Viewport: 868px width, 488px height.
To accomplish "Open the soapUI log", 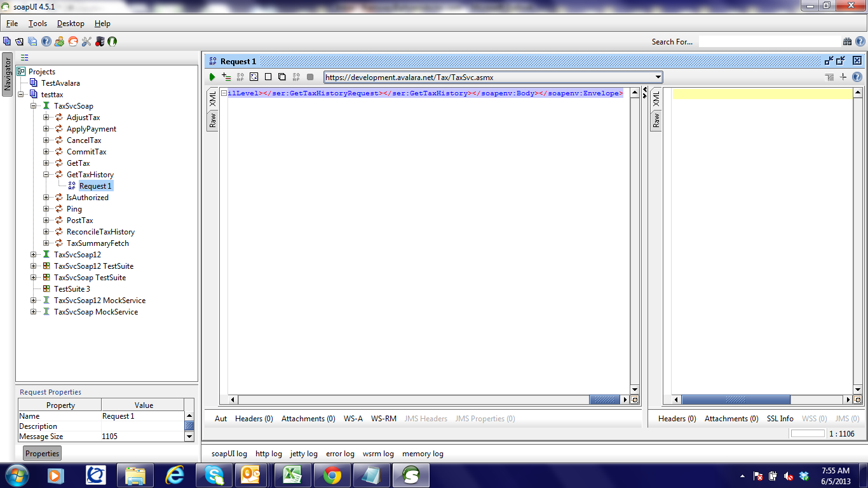I will tap(229, 454).
